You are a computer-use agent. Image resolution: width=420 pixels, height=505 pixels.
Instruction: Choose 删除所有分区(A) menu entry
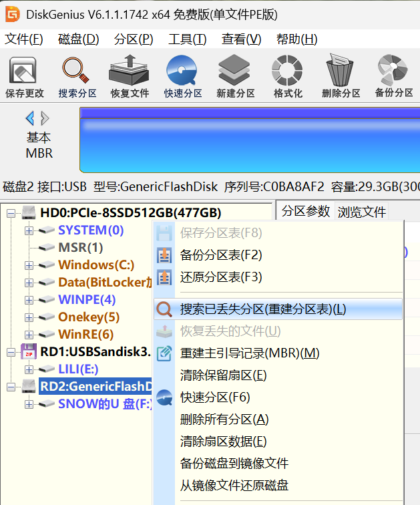[x=278, y=419]
